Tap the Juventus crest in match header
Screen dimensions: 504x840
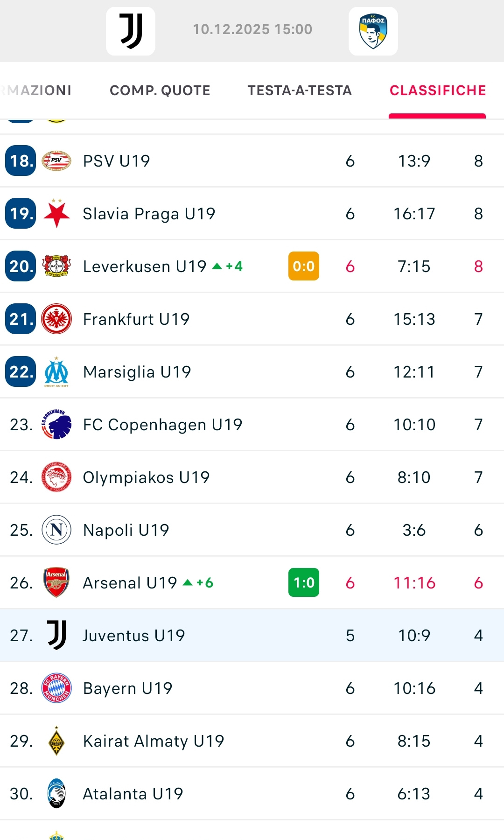pyautogui.click(x=131, y=31)
